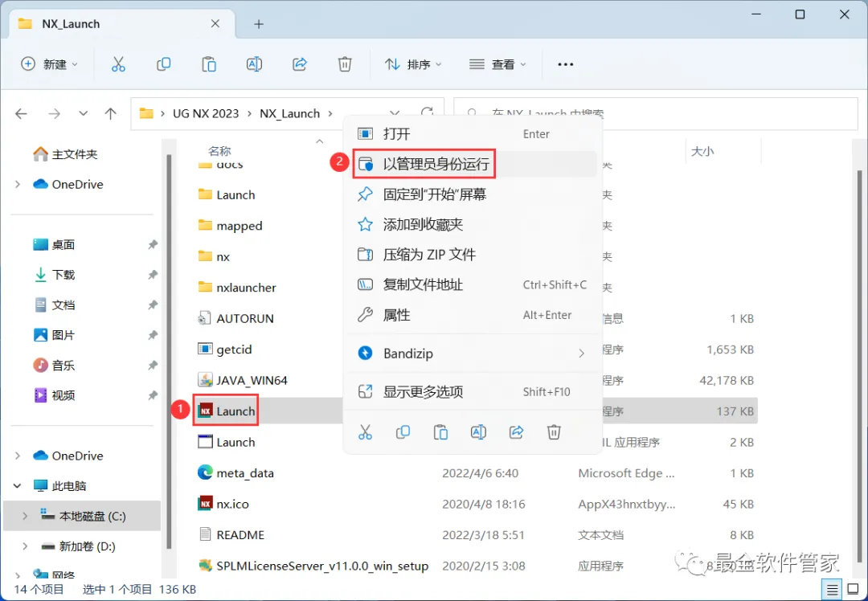Click NX_Launch in the breadcrumb path
The image size is (868, 601).
pyautogui.click(x=290, y=114)
